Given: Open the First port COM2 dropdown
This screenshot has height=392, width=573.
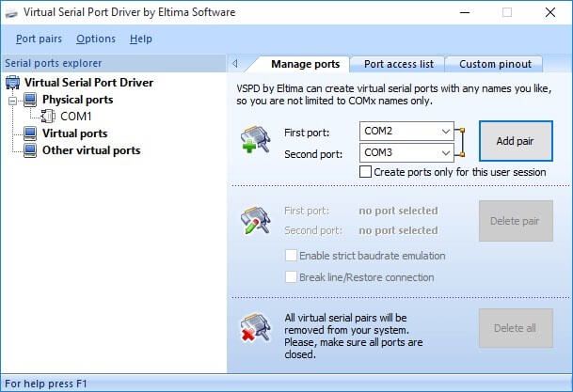Looking at the screenshot, I should (406, 131).
